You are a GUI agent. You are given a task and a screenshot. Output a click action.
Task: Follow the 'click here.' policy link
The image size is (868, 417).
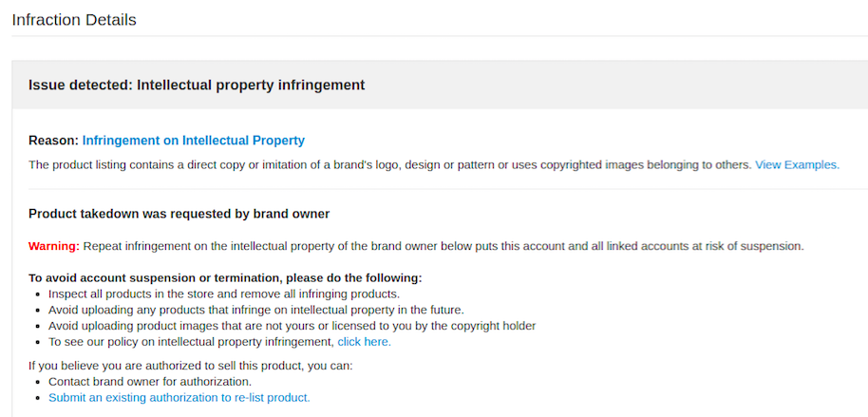tap(364, 342)
